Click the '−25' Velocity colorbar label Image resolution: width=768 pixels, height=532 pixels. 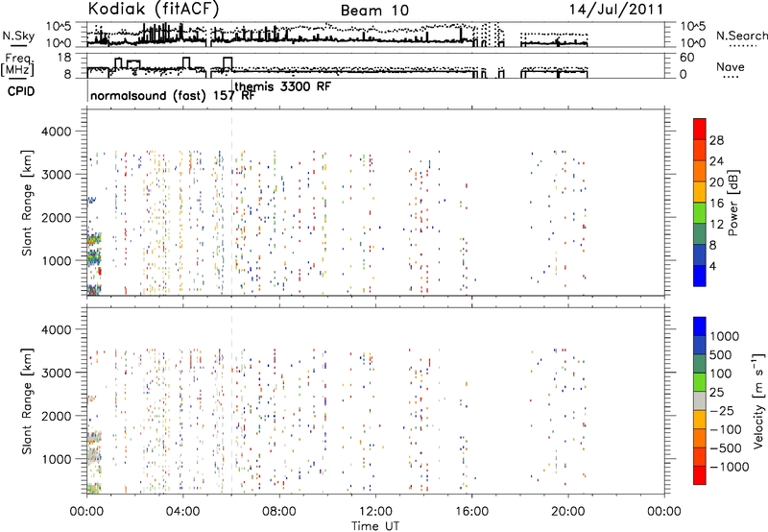(721, 411)
